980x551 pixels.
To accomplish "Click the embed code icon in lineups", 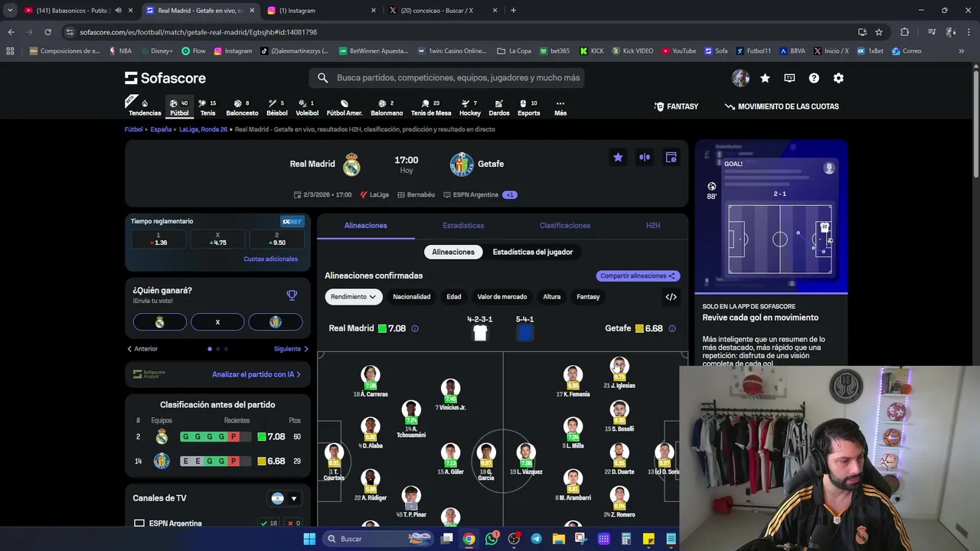I will click(671, 297).
